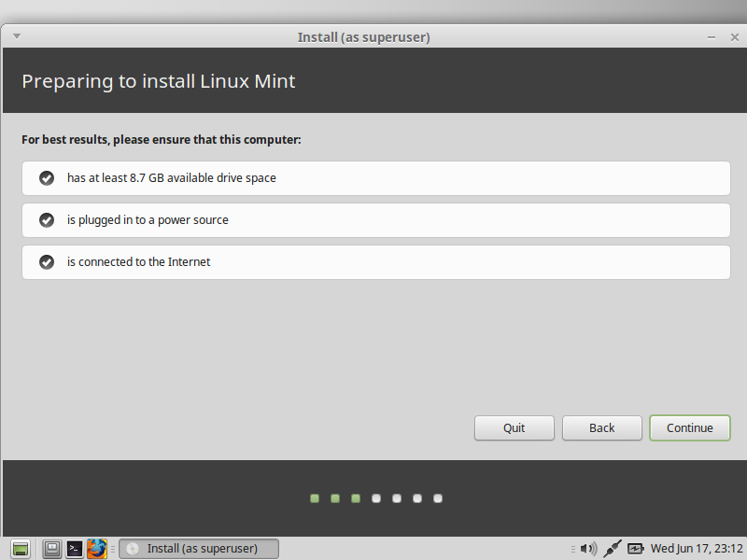Launch Firefox from the panel
The height and width of the screenshot is (560, 747).
click(97, 549)
